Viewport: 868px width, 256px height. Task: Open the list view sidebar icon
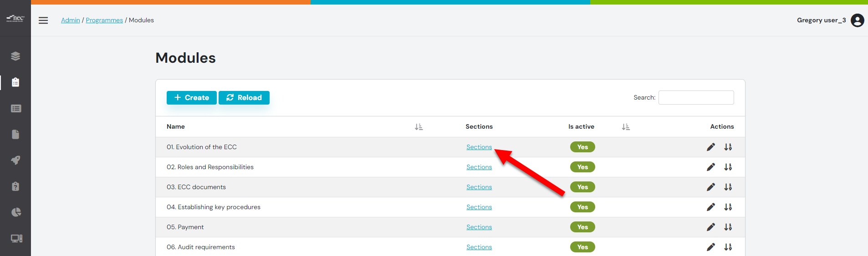pos(16,108)
